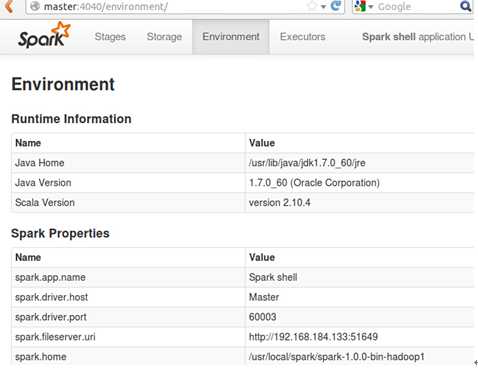Click into the Google search box

click(417, 6)
